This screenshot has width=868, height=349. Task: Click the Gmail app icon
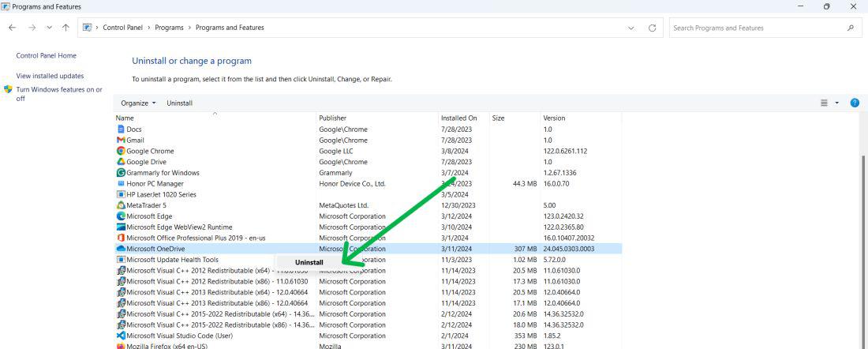tap(122, 141)
